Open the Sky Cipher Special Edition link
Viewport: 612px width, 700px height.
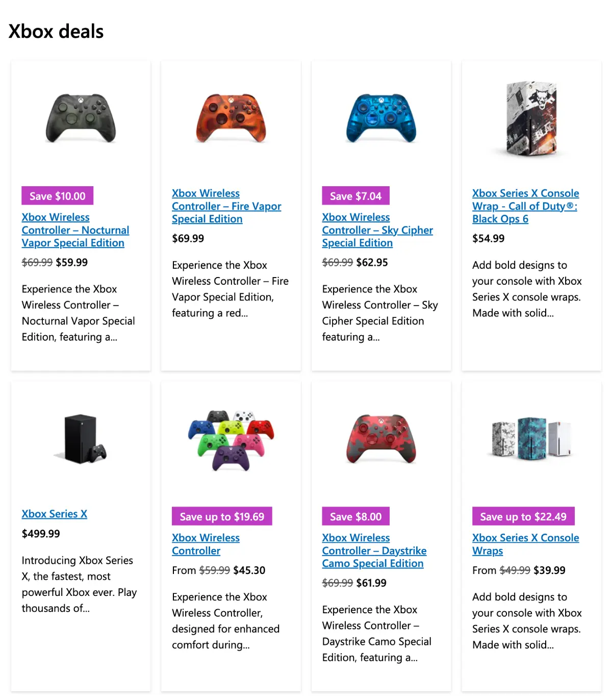(x=377, y=230)
